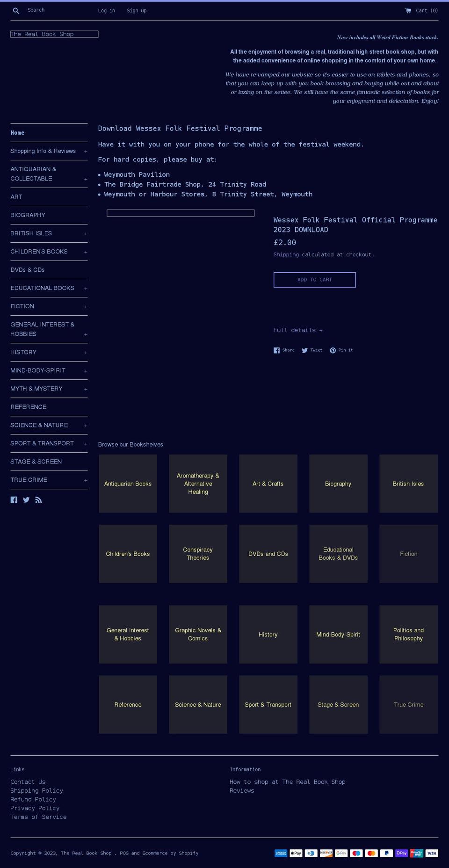
Task: Open Refund Policy footer link
Action: tap(33, 799)
